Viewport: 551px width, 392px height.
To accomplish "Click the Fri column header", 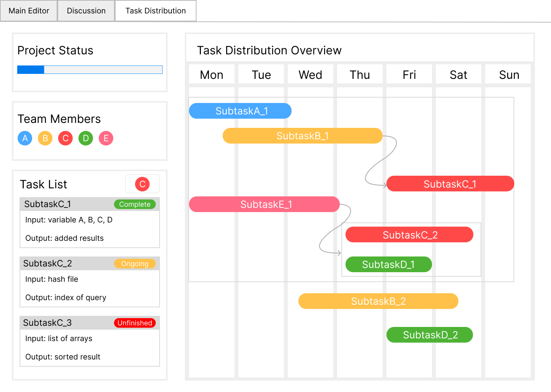I will 409,74.
